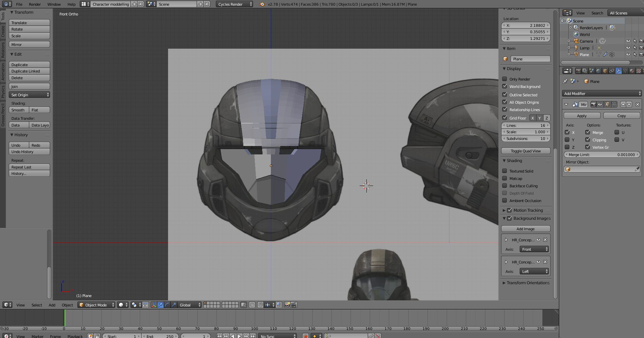The image size is (644, 338).
Task: Open the File menu
Action: click(x=19, y=4)
